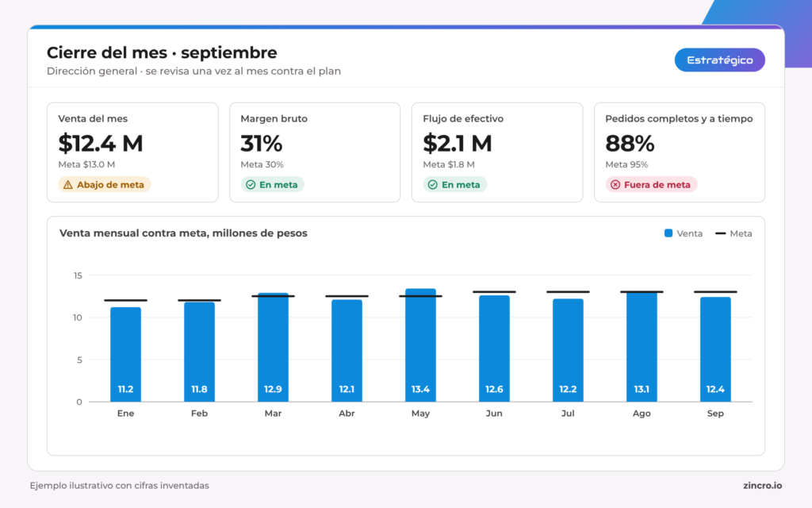Click the 'Meta $1.8 M' text
The image size is (812, 508).
coord(449,164)
